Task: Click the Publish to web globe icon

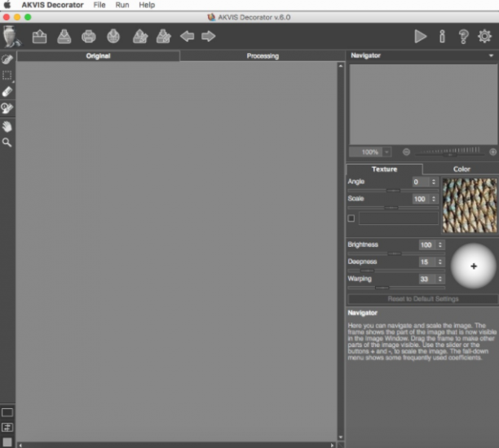Action: 113,37
